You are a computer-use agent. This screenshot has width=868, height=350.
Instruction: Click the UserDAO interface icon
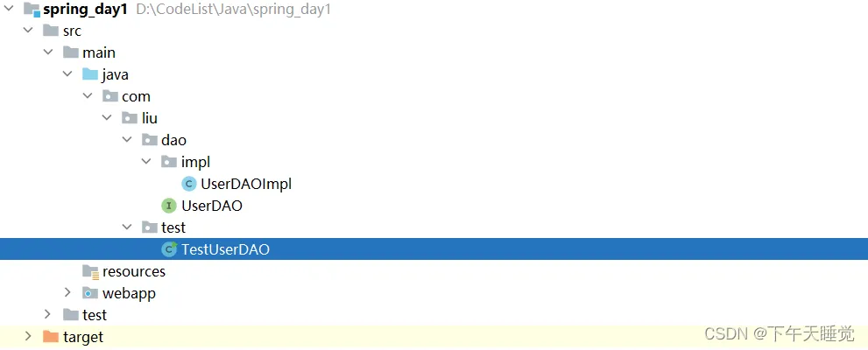169,206
